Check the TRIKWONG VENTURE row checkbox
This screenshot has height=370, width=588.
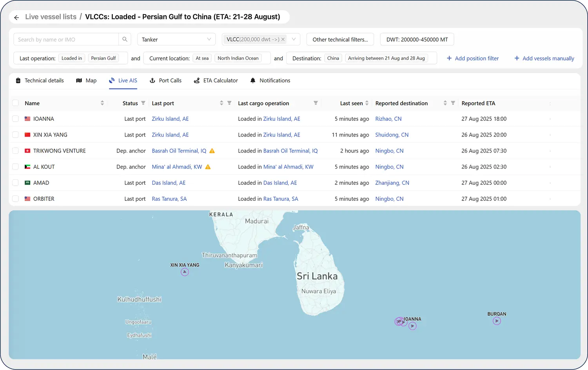[x=16, y=151]
